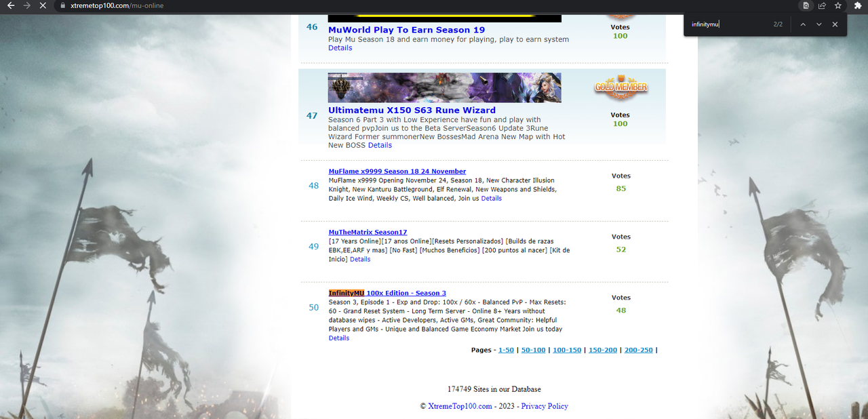Go back to the previous page
This screenshot has height=419, width=868.
click(x=10, y=5)
